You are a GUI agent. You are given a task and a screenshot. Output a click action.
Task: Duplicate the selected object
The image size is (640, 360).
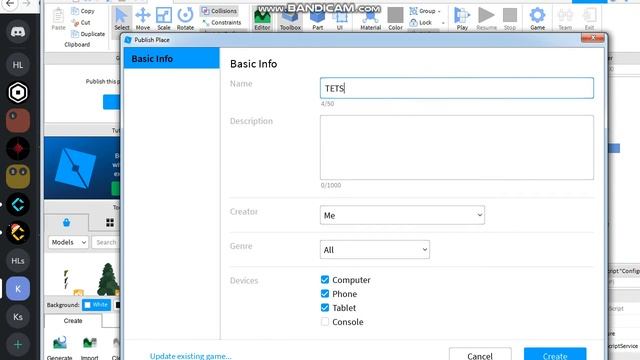tap(88, 34)
